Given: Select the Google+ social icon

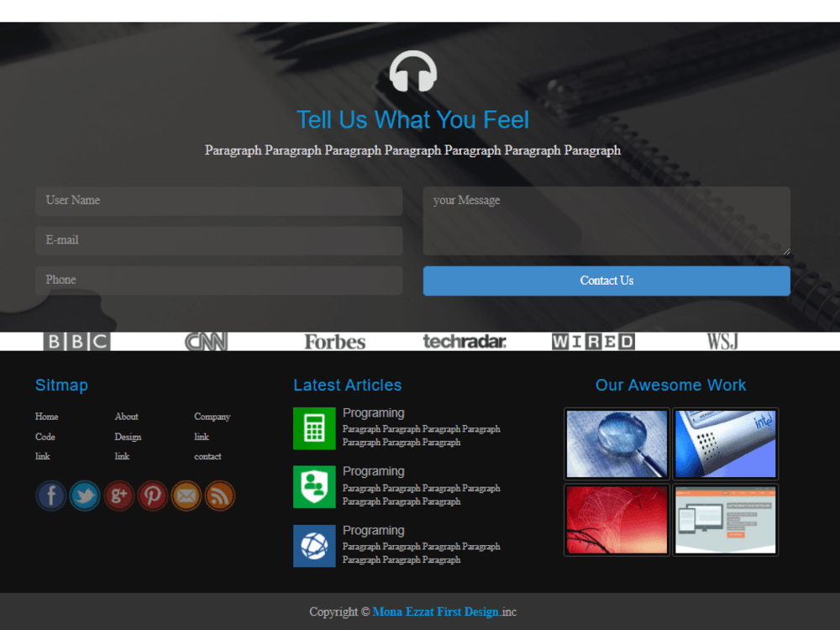Looking at the screenshot, I should (x=118, y=496).
